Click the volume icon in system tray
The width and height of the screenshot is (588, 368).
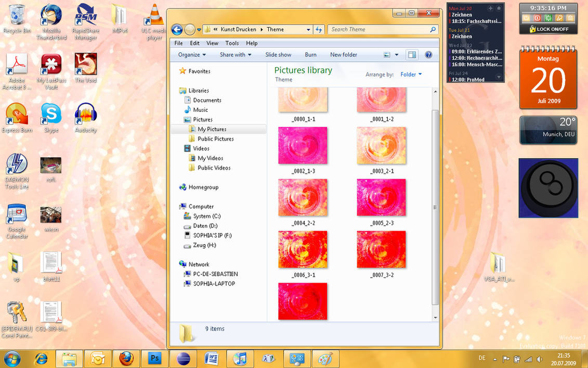(x=540, y=359)
